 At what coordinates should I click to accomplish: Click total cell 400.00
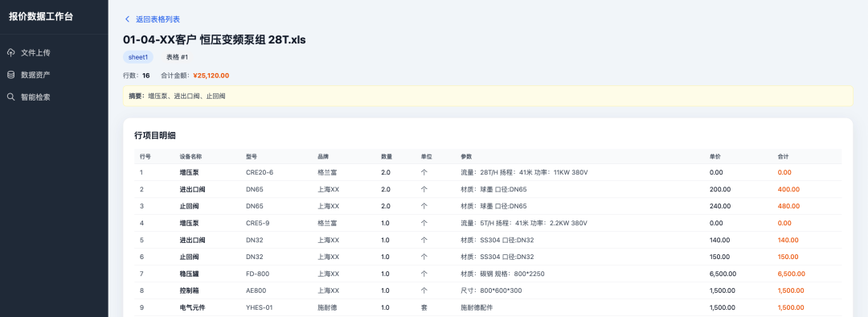coord(788,190)
